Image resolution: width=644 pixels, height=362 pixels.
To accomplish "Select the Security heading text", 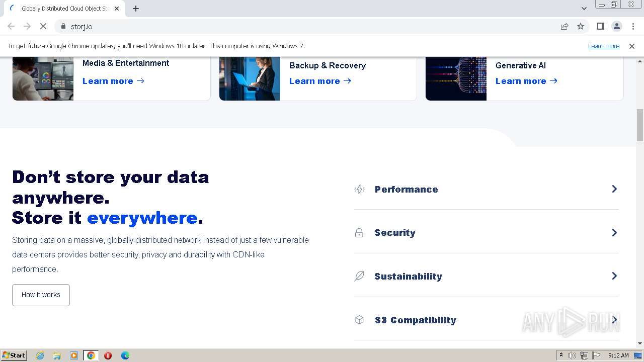I will [x=395, y=233].
